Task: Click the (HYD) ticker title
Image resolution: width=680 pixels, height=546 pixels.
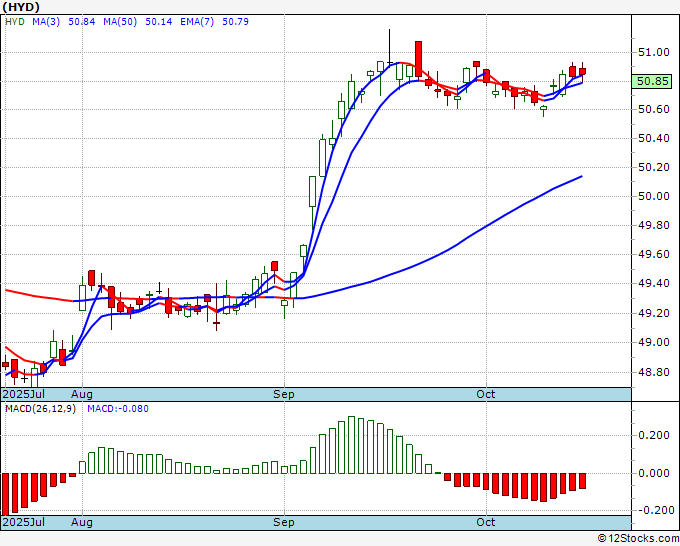Action: pyautogui.click(x=21, y=7)
